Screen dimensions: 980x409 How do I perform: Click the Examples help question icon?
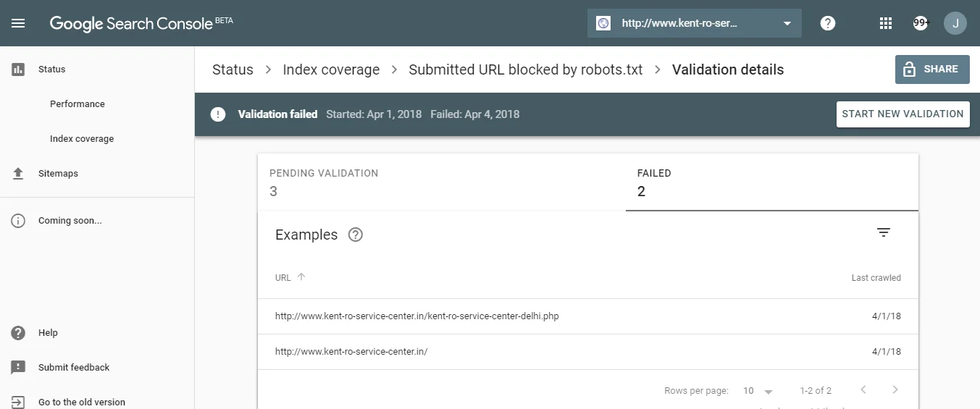tap(355, 235)
